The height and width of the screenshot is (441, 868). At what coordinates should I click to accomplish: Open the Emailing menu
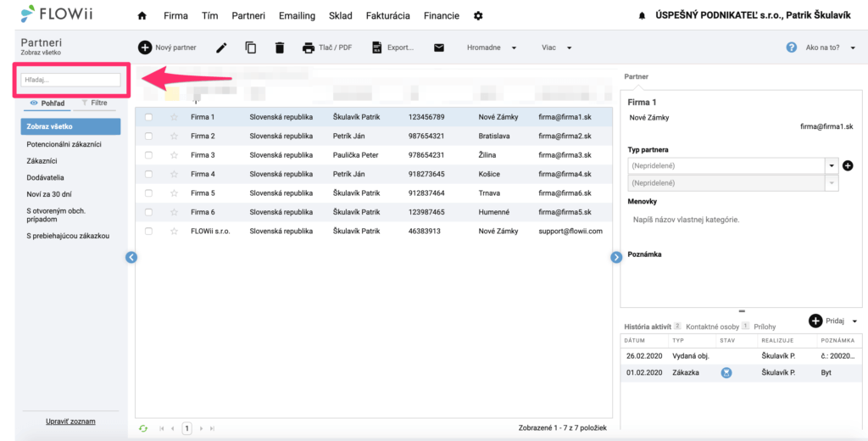coord(298,16)
